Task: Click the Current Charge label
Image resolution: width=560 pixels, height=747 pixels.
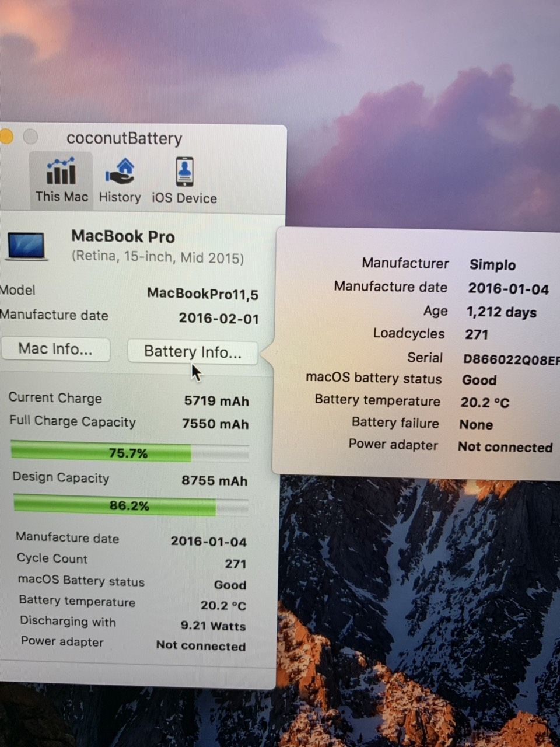Action: 55,398
